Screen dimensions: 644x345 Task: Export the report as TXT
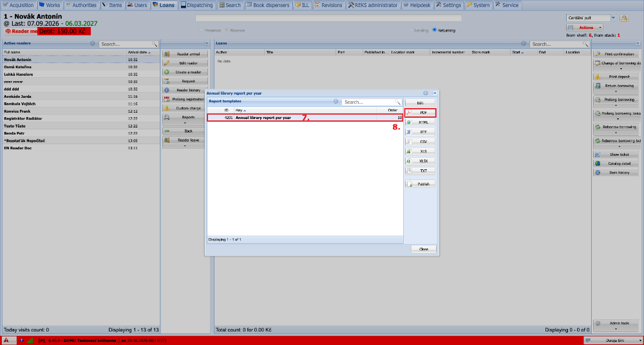[420, 171]
